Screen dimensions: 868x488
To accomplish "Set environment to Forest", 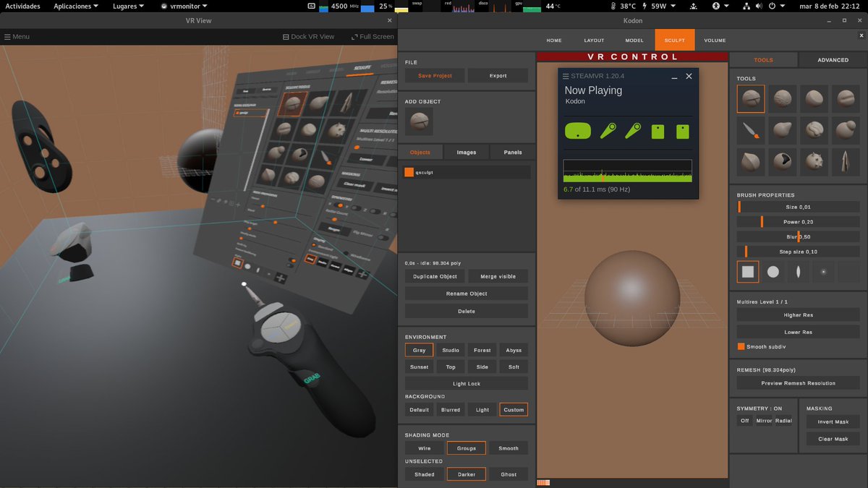I will [x=482, y=350].
